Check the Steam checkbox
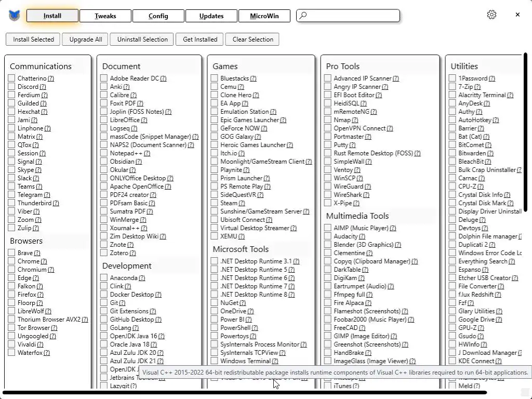This screenshot has width=532, height=399. click(214, 203)
